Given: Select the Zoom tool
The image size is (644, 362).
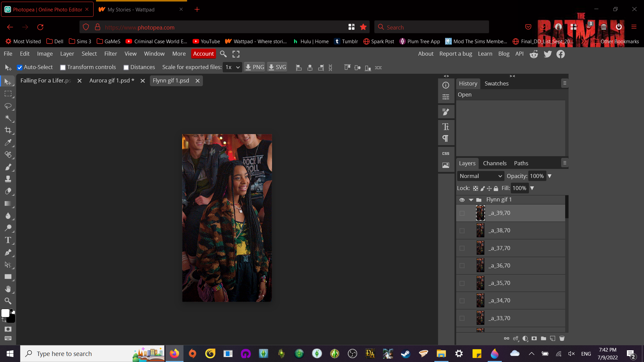Looking at the screenshot, I should (8, 301).
